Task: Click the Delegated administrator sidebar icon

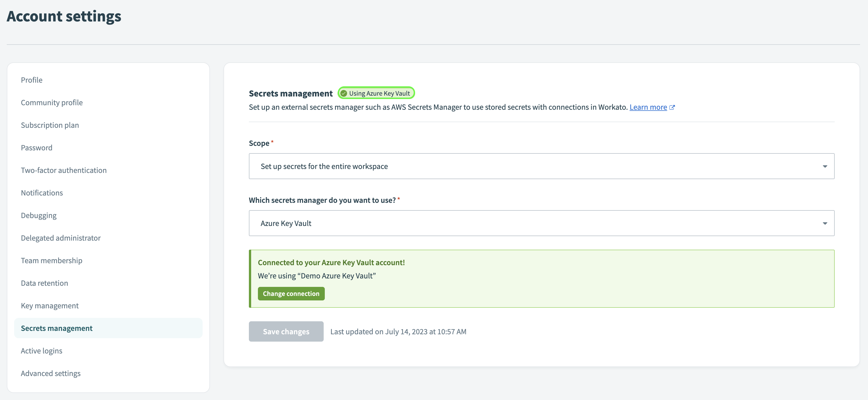Action: click(x=60, y=237)
